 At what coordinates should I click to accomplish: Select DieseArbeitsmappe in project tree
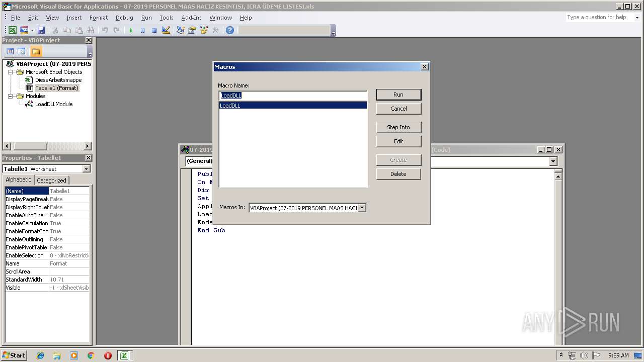(58, 80)
